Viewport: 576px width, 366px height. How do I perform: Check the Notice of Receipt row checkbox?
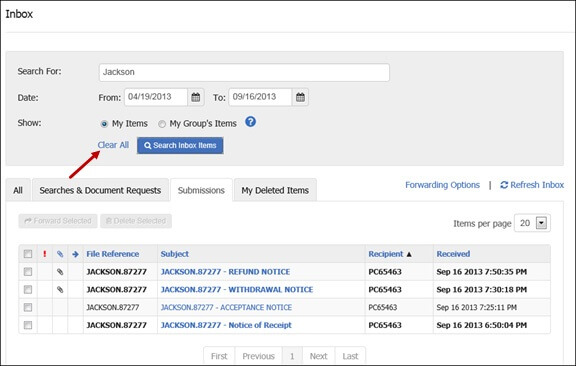28,325
